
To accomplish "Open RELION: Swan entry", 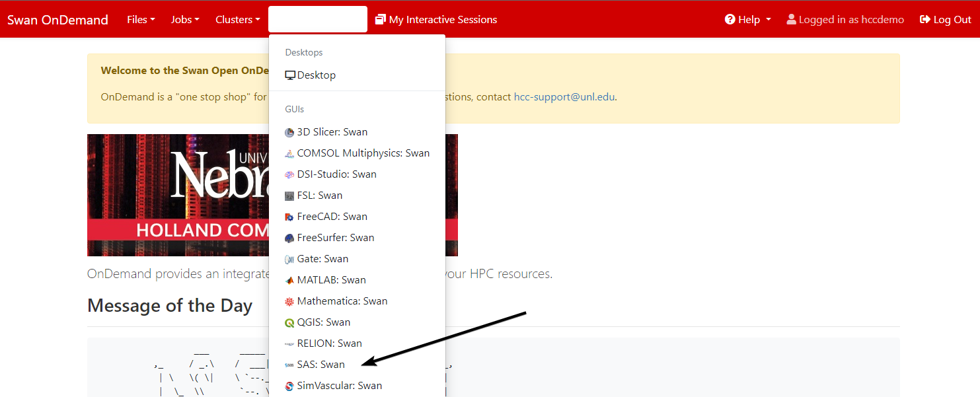I will [357, 343].
